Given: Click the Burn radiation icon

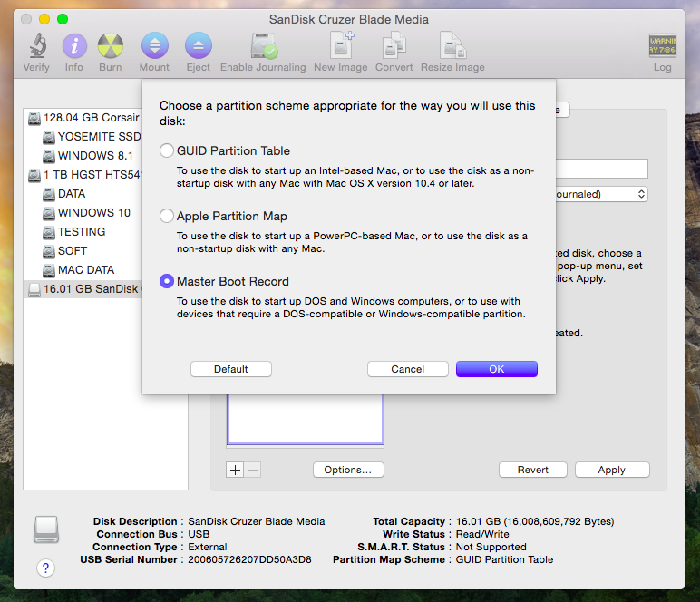Looking at the screenshot, I should tap(111, 45).
